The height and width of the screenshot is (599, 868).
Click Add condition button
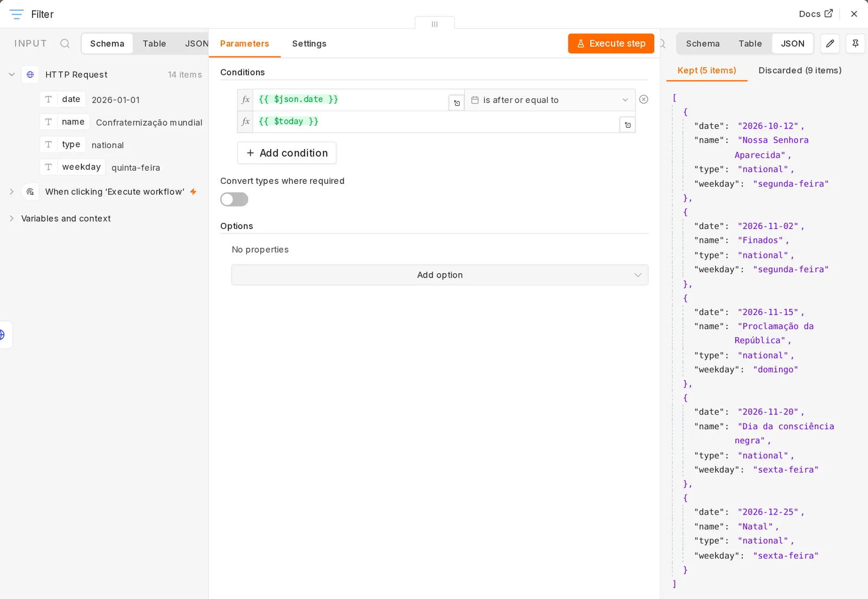click(x=287, y=153)
